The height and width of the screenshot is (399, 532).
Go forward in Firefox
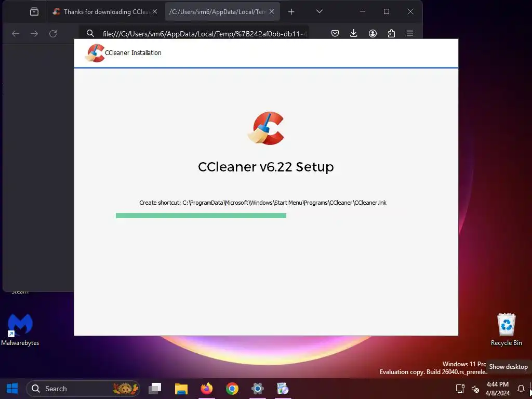pos(34,34)
